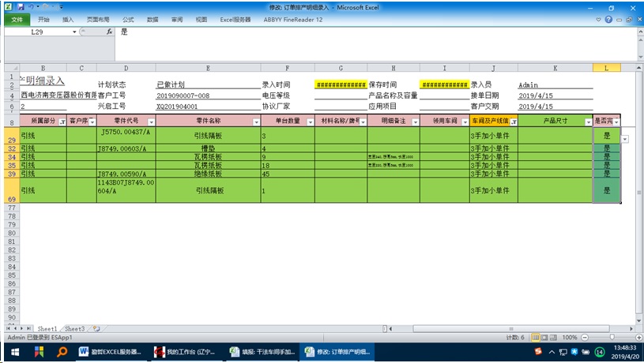
Task: Open the 勤哲EXCEL服务器 taskbar button
Action: [111, 352]
